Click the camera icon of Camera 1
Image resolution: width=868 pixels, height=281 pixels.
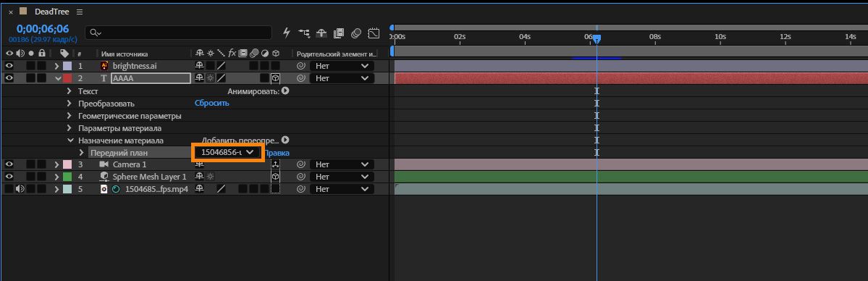point(104,164)
